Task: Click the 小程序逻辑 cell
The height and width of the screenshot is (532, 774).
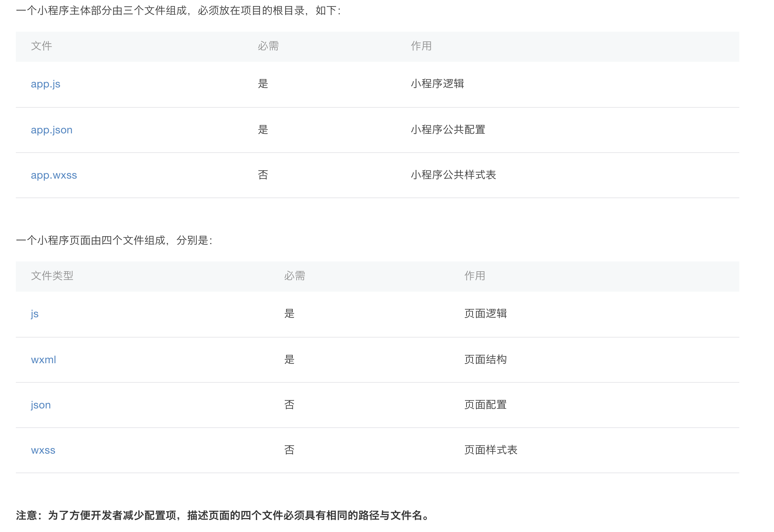Action: [x=437, y=84]
